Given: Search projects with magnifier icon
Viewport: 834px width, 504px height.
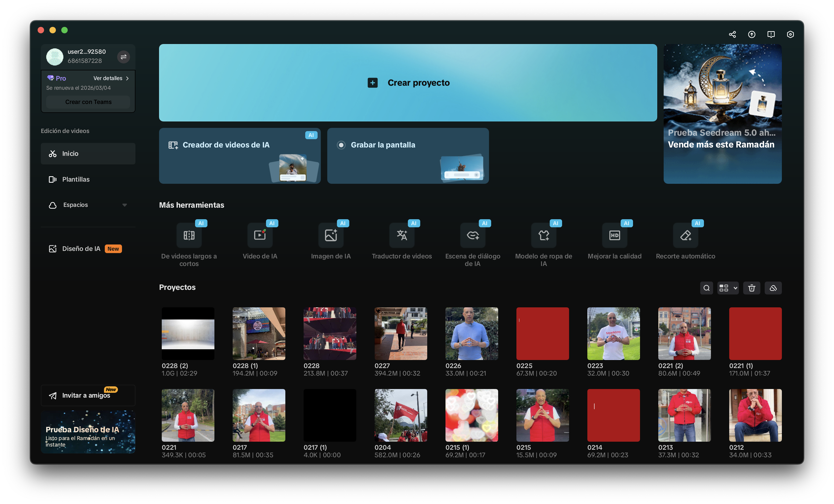Looking at the screenshot, I should coord(706,288).
